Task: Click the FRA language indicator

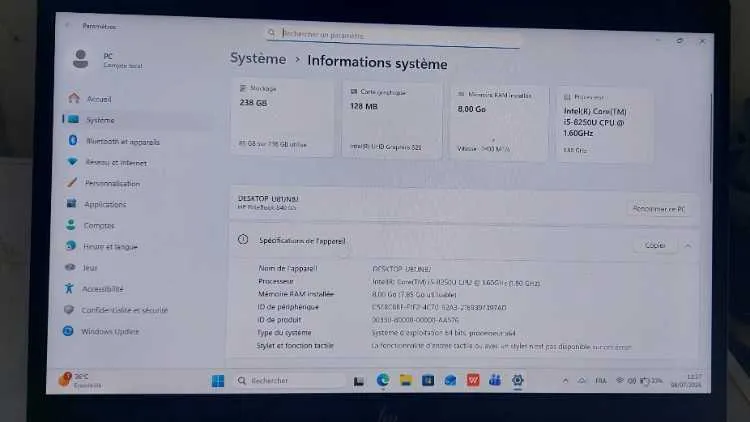Action: pyautogui.click(x=601, y=381)
